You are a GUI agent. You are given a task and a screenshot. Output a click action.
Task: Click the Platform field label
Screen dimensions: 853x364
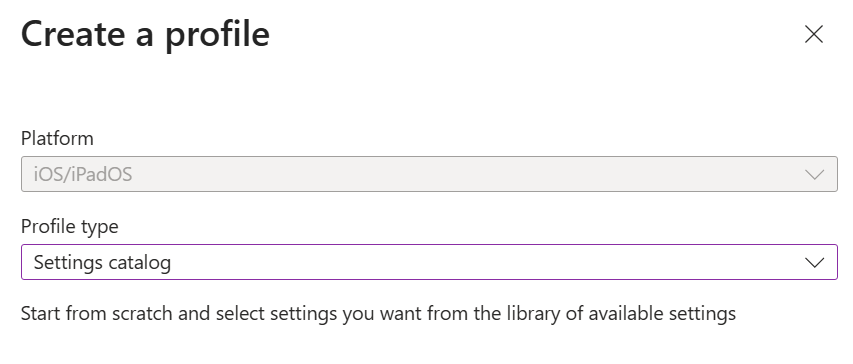[x=57, y=138]
